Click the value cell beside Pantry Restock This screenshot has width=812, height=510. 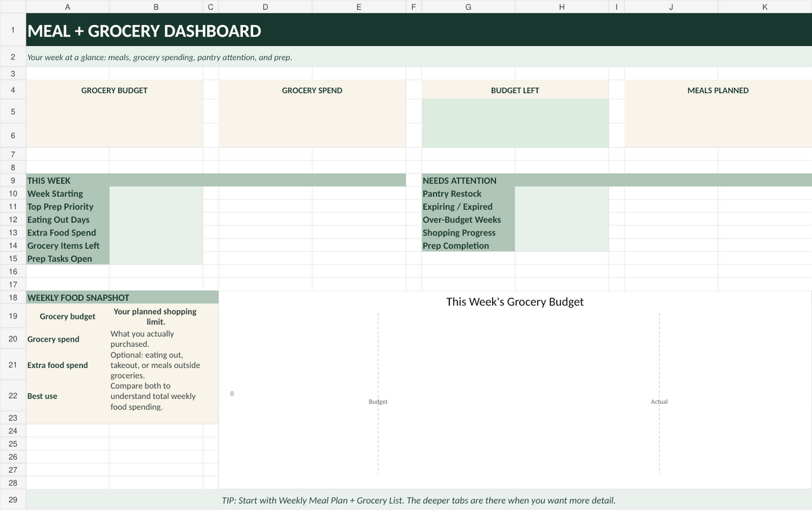pyautogui.click(x=562, y=193)
